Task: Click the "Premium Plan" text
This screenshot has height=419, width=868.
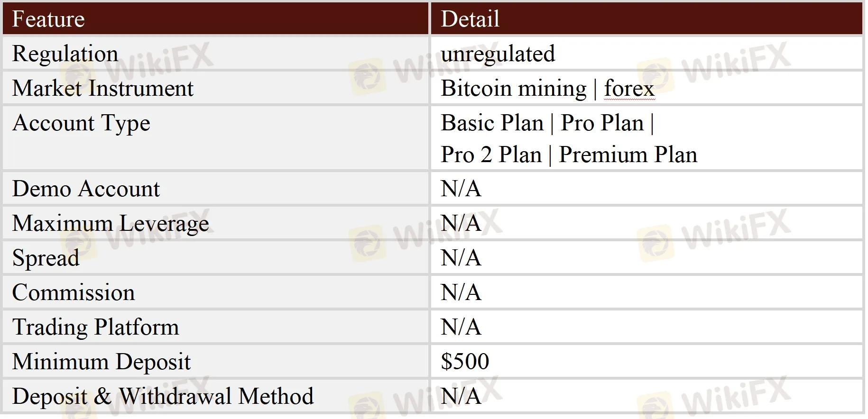Action: [628, 155]
